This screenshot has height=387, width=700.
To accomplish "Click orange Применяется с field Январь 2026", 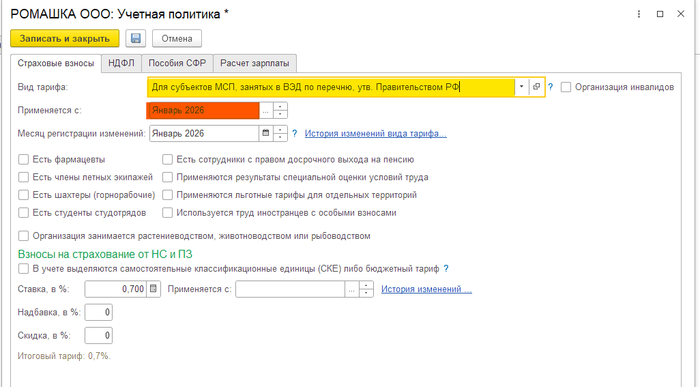I will [203, 110].
